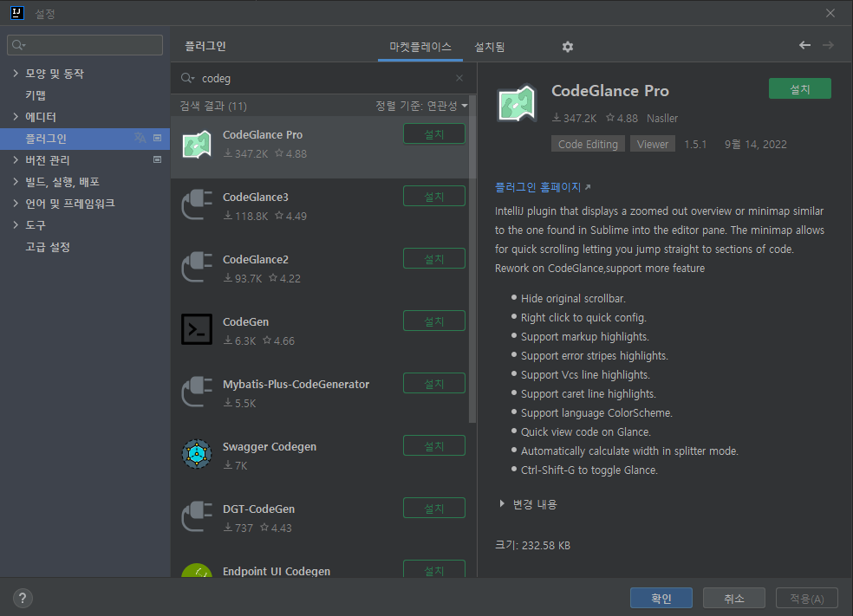853x616 pixels.
Task: Focus the settings search field
Action: [85, 45]
